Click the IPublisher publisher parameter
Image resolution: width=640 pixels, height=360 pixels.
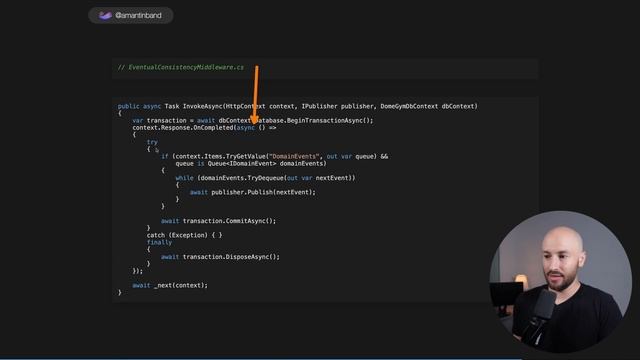coord(338,106)
